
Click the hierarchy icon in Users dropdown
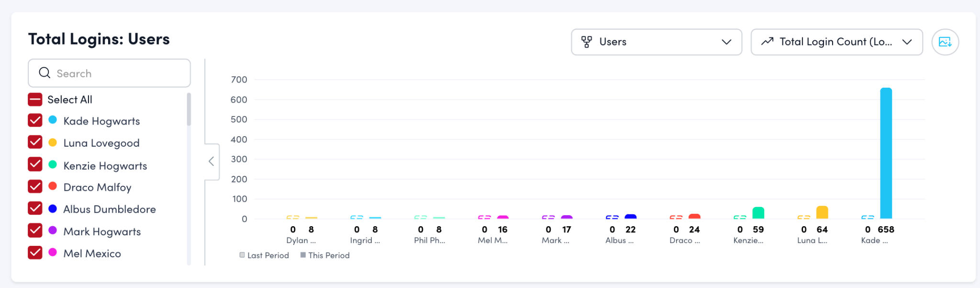click(586, 42)
